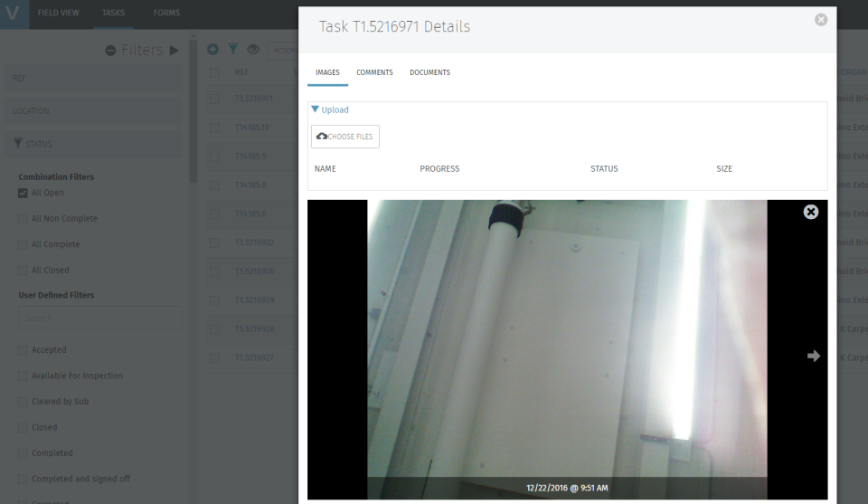Check the Cleared by Sub filter
Screen dimensions: 868x504
pyautogui.click(x=23, y=402)
